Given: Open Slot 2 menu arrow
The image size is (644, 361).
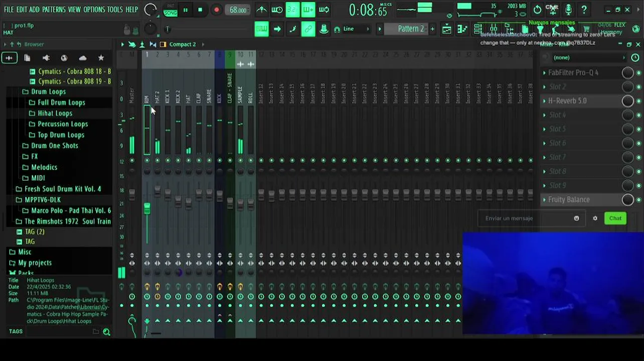Looking at the screenshot, I should click(x=544, y=87).
